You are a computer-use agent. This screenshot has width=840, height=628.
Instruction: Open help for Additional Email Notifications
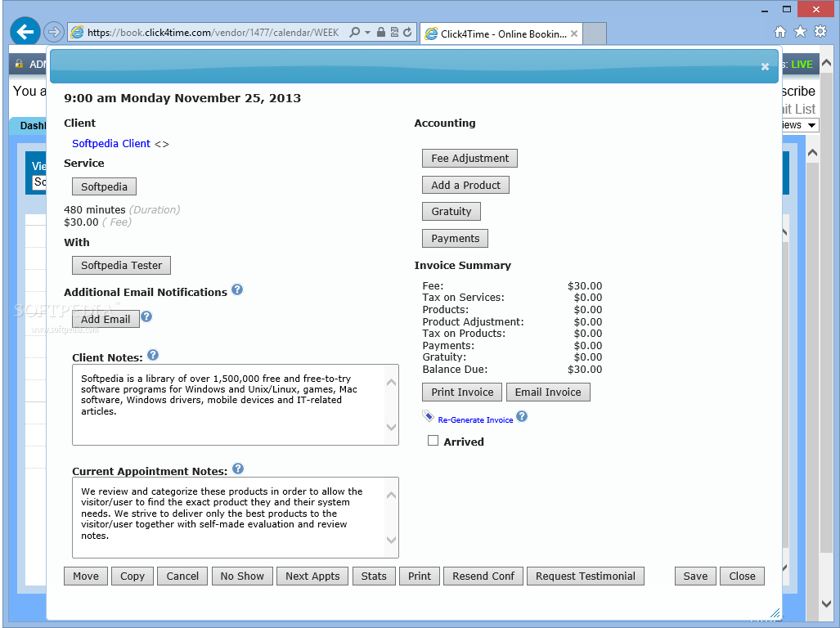coord(236,289)
